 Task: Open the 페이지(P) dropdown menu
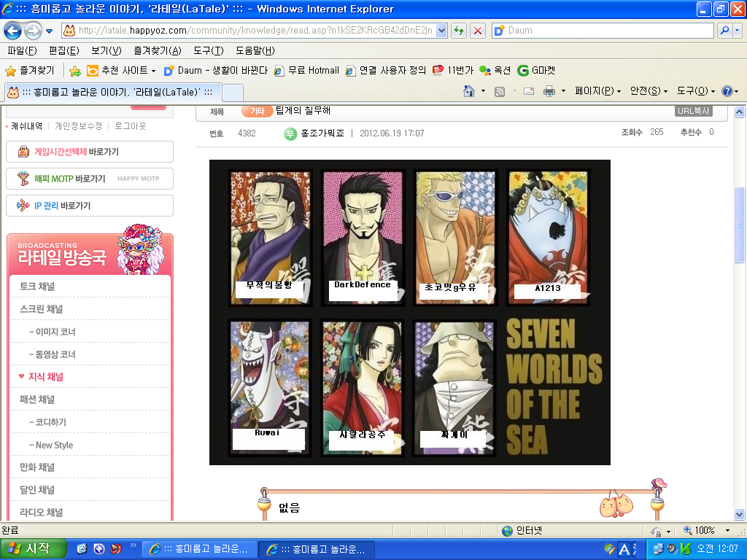point(597,91)
